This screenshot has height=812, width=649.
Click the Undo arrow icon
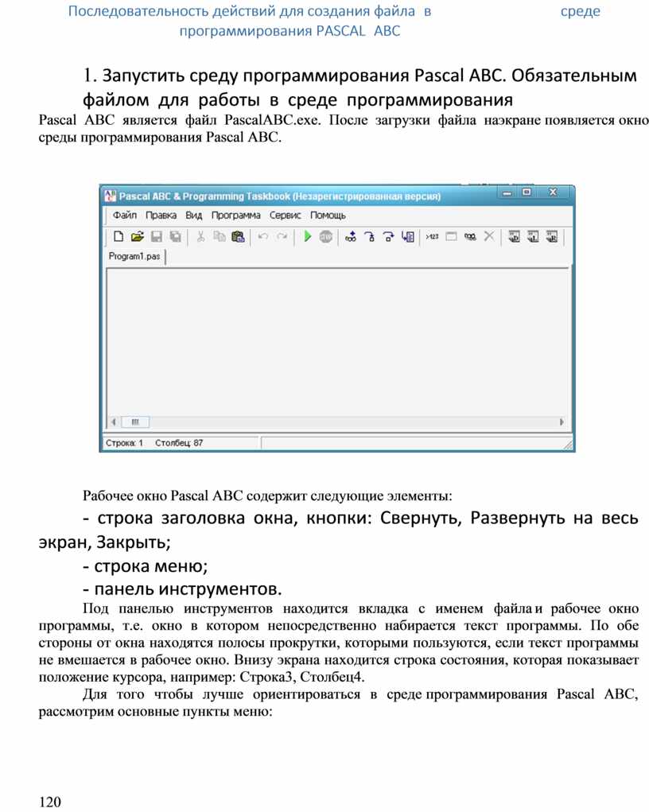262,236
